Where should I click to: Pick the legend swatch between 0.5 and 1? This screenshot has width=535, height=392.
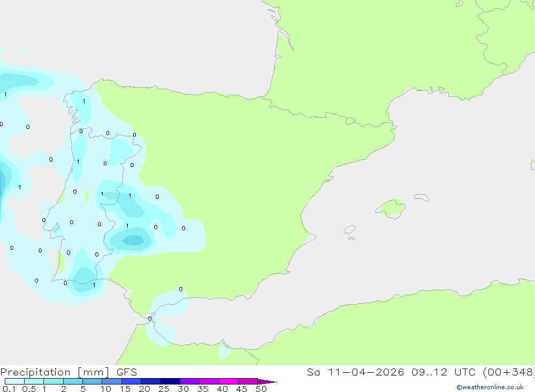pos(34,381)
